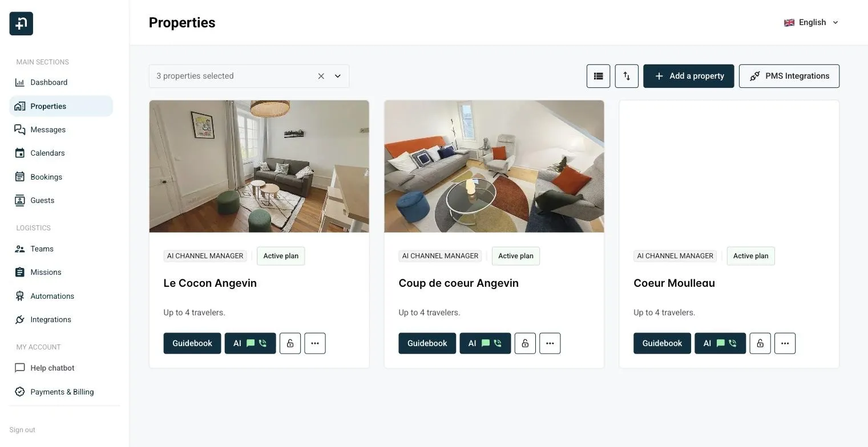Open more options for Coeur Moulleau
Screen dimensions: 868x447
(785, 343)
